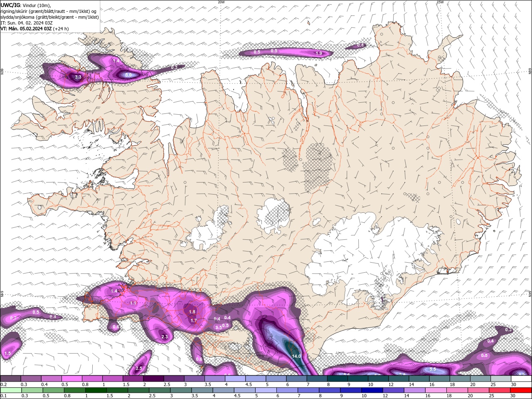532x399 pixels.
Task: Click the '5.0' snowfall maximum label
Action: coord(128,75)
